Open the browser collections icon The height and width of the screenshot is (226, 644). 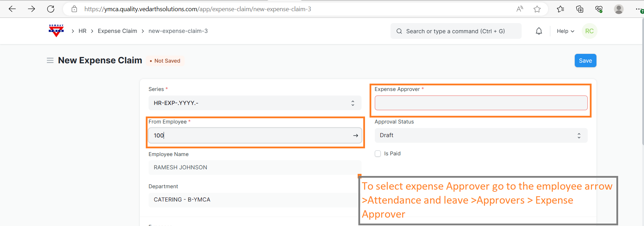580,9
